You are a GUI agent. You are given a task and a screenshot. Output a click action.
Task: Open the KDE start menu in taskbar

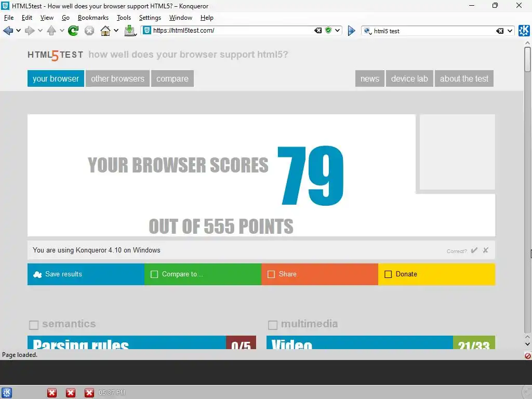[6, 393]
